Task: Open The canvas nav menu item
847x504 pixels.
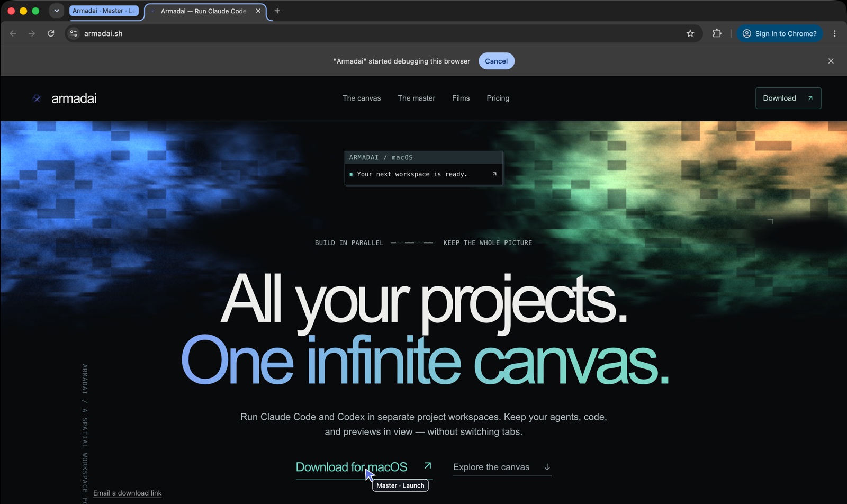Action: click(362, 98)
